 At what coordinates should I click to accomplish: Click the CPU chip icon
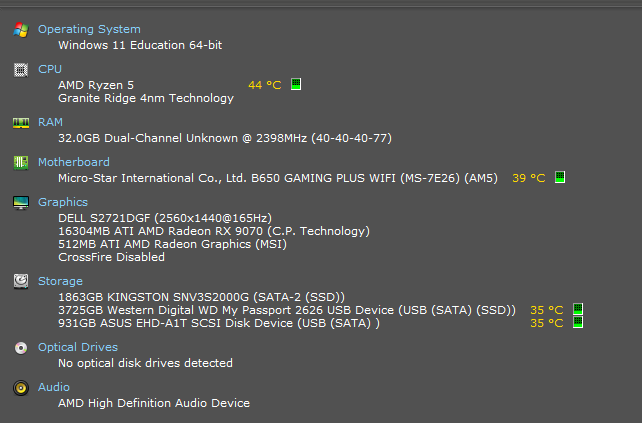click(21, 70)
